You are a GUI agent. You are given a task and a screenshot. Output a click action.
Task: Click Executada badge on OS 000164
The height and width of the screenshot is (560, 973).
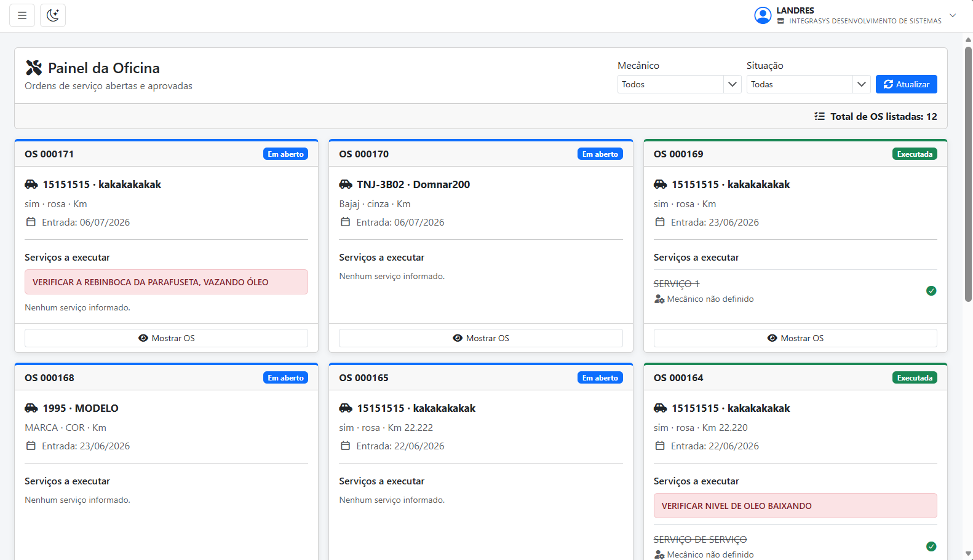point(915,377)
